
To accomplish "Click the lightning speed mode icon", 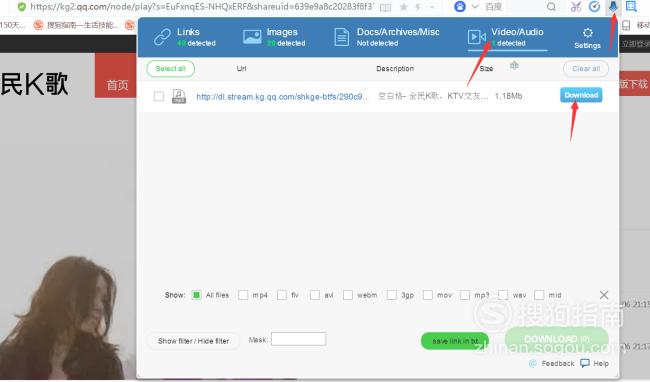I will 418,7.
